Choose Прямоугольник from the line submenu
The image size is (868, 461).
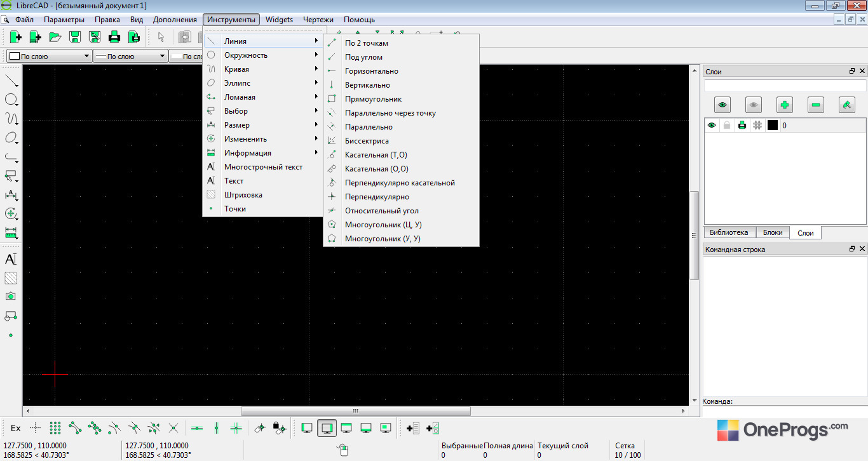(x=401, y=99)
